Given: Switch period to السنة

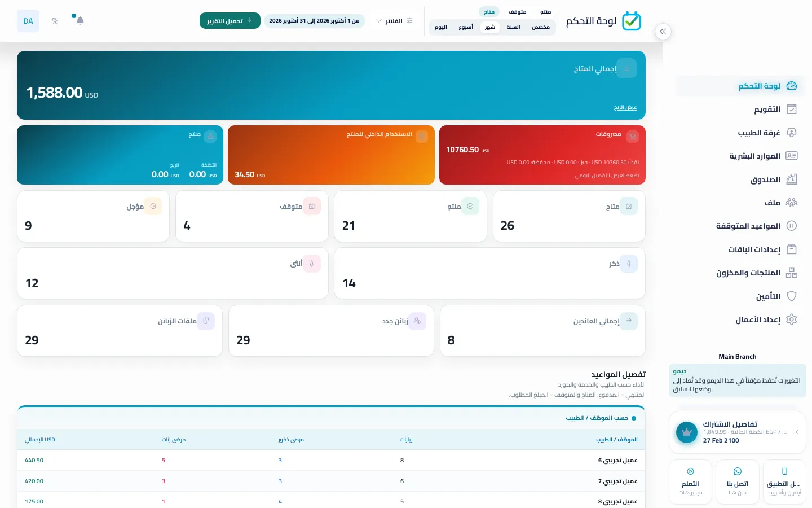Looking at the screenshot, I should pos(513,27).
